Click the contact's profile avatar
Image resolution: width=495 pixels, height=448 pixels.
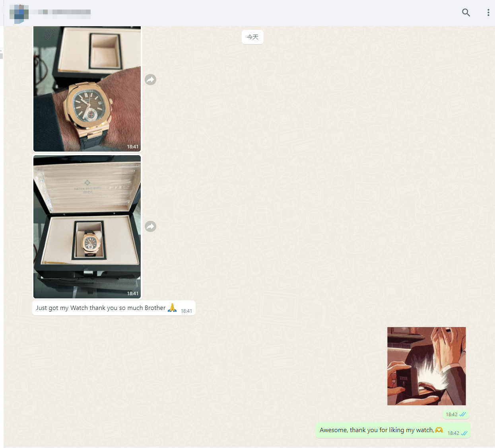point(19,13)
